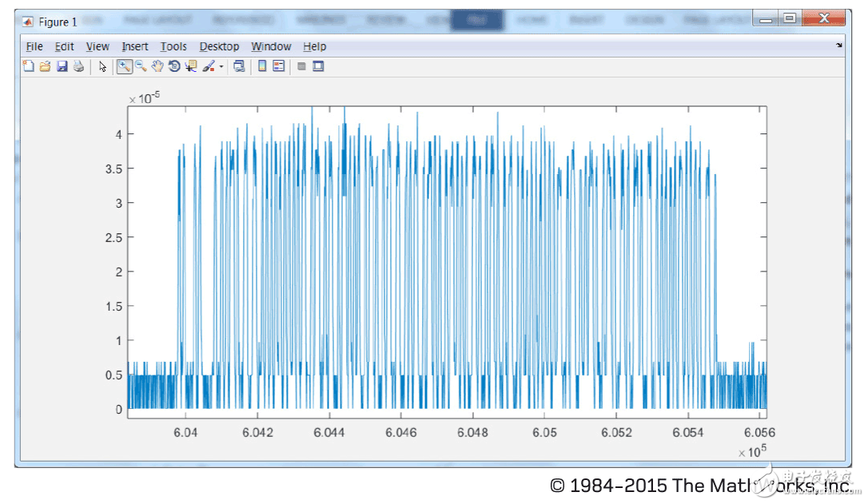Open the Tools menu
This screenshot has width=868, height=504.
[x=173, y=47]
